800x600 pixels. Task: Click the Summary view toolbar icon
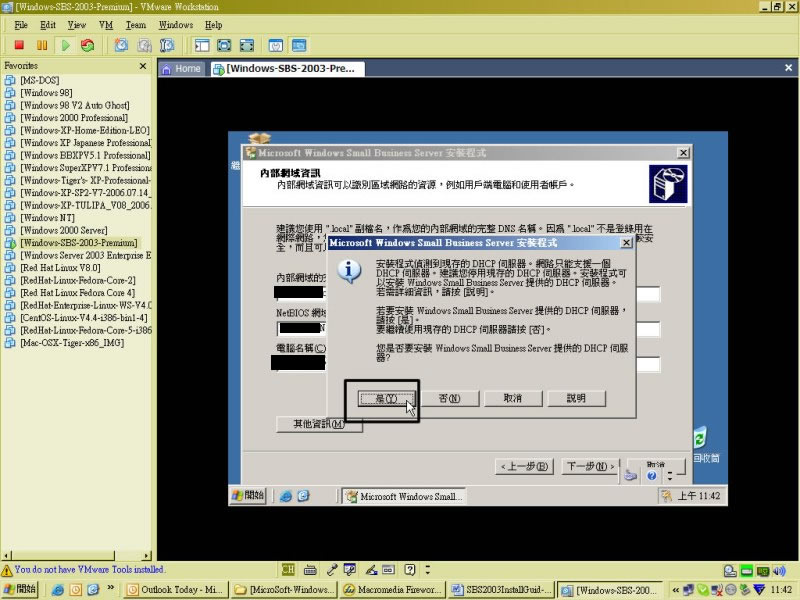tap(276, 45)
